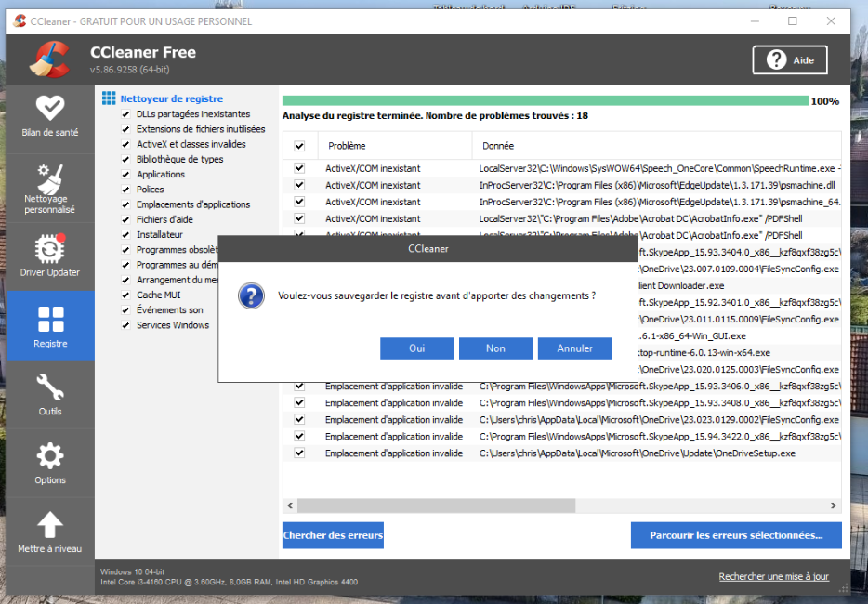The height and width of the screenshot is (604, 868).
Task: Toggle the Polices checkbox
Action: point(125,190)
